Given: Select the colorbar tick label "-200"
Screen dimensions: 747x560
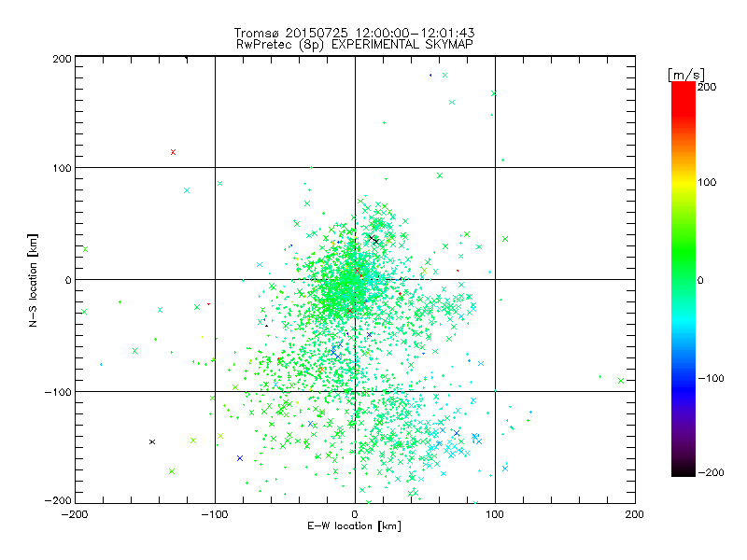Looking at the screenshot, I should pos(711,472).
